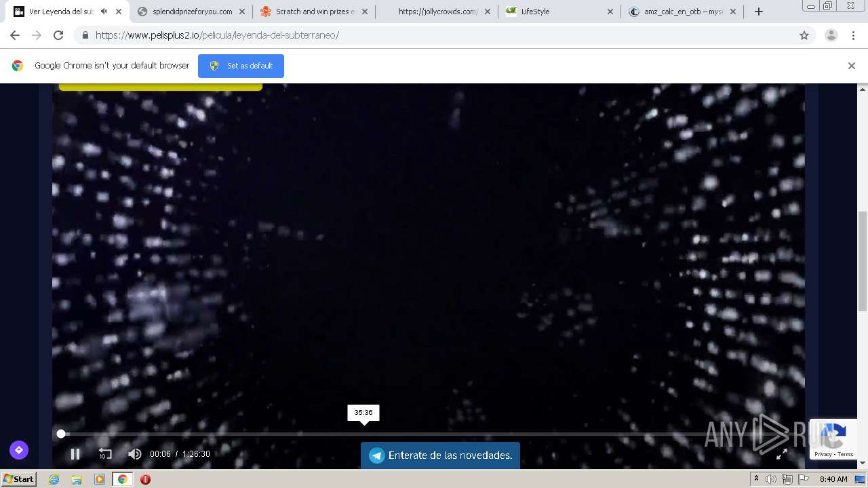View site security lock info
The height and width of the screenshot is (488, 868).
pos(85,35)
